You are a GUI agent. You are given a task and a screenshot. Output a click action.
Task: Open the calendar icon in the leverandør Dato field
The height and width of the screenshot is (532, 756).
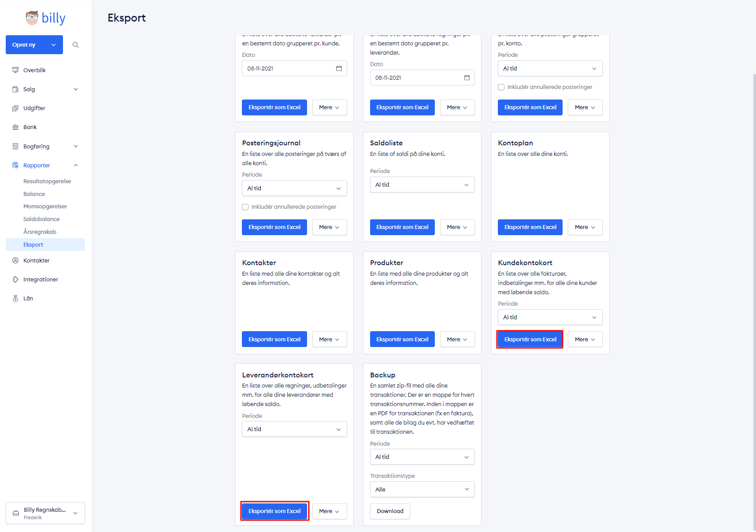pos(467,78)
